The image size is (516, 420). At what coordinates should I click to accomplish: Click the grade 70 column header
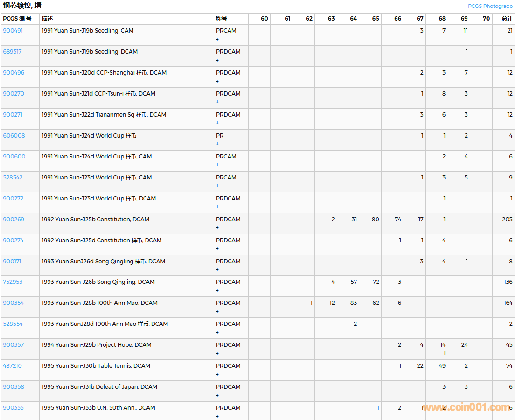[486, 19]
